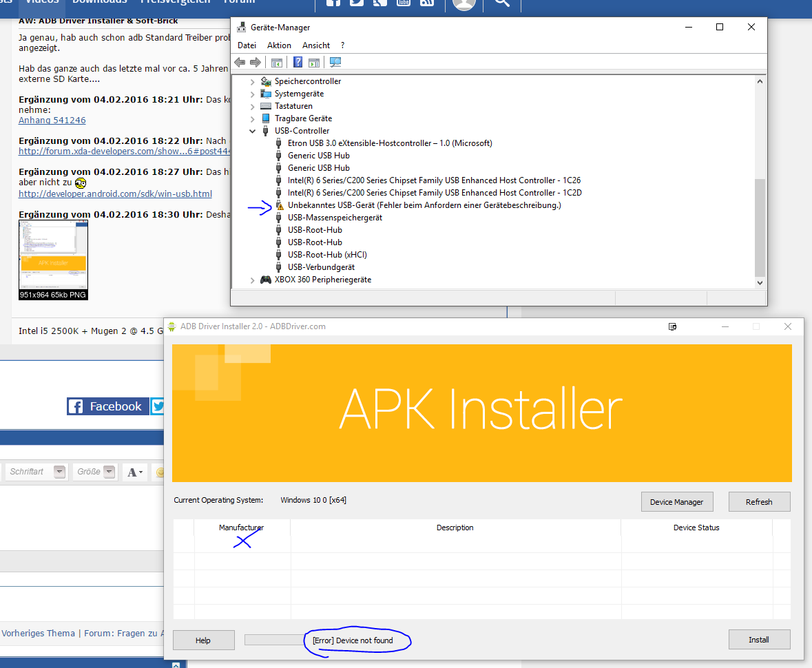Select the second Generic USB Hub entry
The width and height of the screenshot is (812, 668).
pyautogui.click(x=318, y=168)
